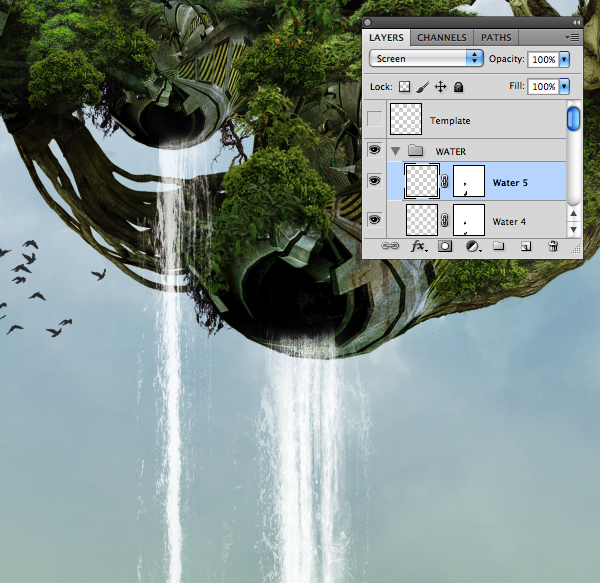Add a layer mask

click(445, 246)
